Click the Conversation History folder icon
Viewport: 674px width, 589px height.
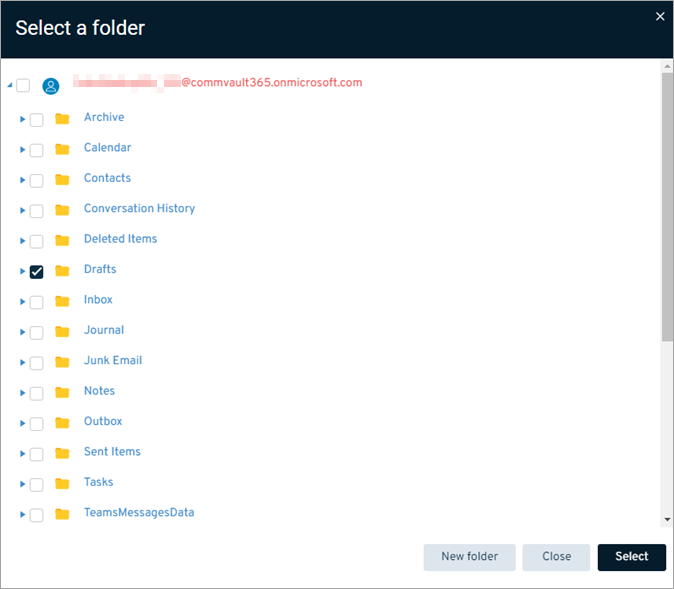pyautogui.click(x=62, y=210)
